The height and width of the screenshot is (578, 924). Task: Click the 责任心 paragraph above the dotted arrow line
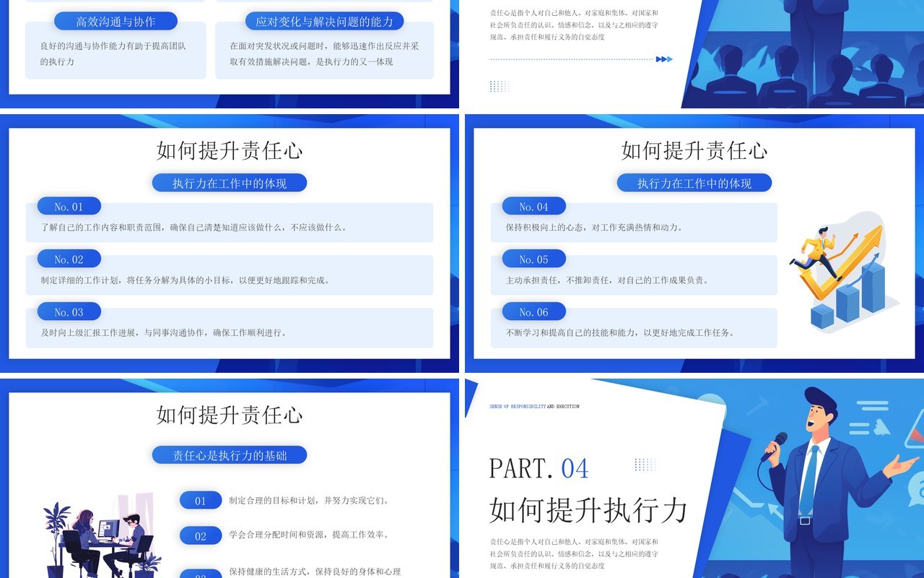pyautogui.click(x=574, y=25)
